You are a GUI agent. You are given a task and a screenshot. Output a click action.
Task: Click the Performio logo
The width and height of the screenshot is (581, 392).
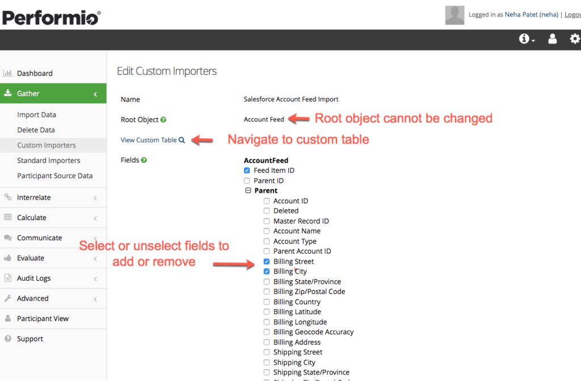point(51,18)
